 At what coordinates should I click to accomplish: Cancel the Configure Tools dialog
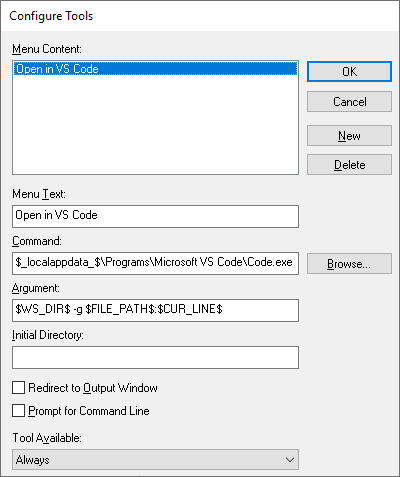349,102
